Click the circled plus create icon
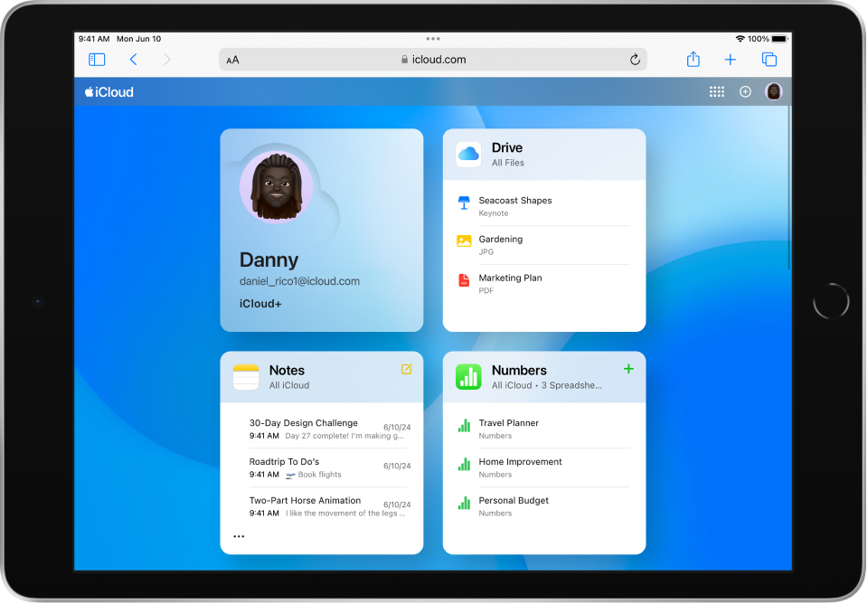The height and width of the screenshot is (604, 868). pyautogui.click(x=746, y=92)
